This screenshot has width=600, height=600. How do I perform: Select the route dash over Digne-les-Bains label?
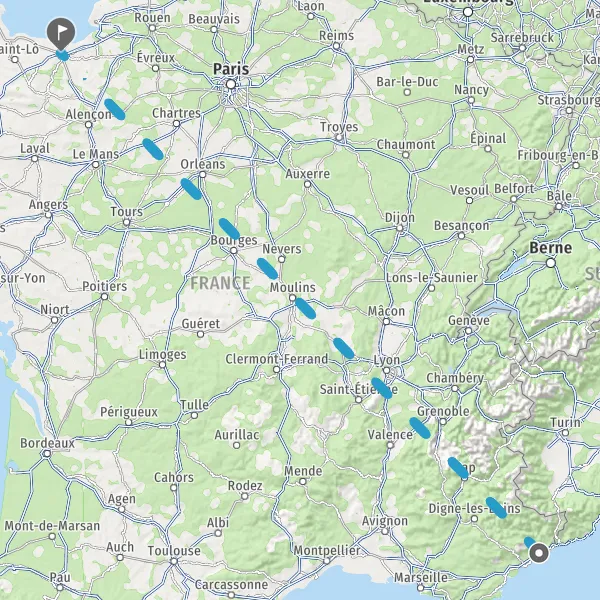(496, 508)
